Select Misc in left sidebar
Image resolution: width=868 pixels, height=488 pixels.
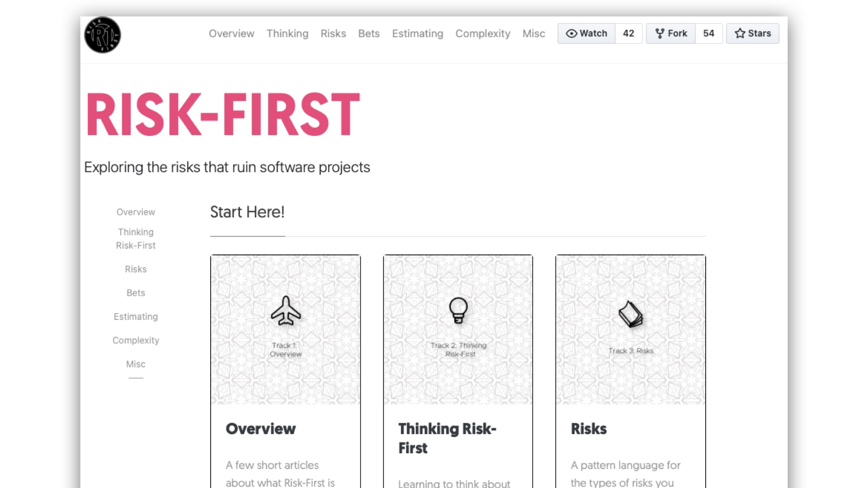pos(136,364)
